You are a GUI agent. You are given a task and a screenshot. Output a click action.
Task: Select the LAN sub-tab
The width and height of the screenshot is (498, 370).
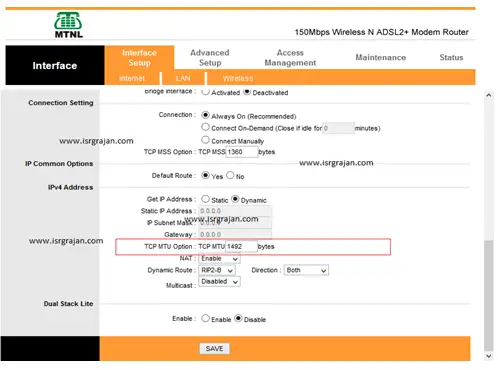183,78
